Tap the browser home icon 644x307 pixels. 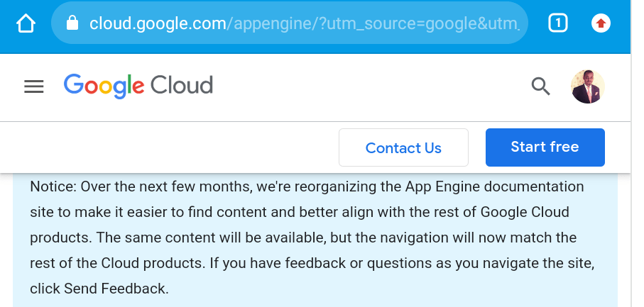coord(26,23)
